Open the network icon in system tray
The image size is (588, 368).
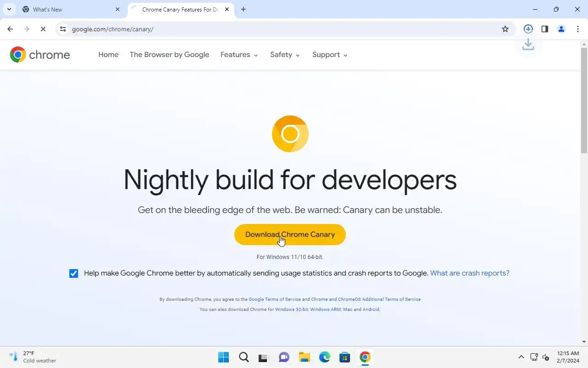(x=534, y=357)
